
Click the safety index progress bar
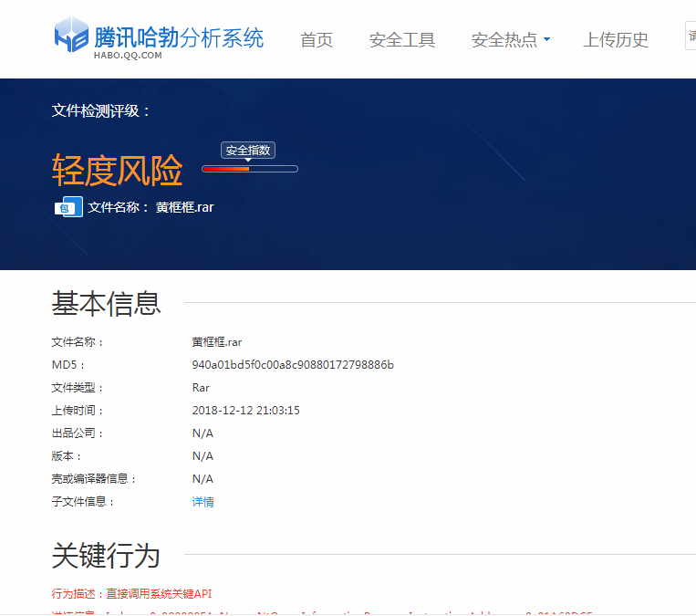[250, 169]
